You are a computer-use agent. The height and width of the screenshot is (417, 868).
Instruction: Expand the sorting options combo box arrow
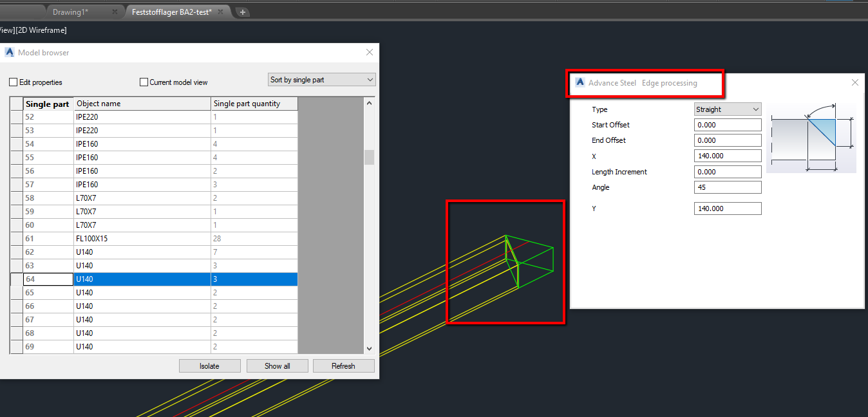pyautogui.click(x=370, y=79)
